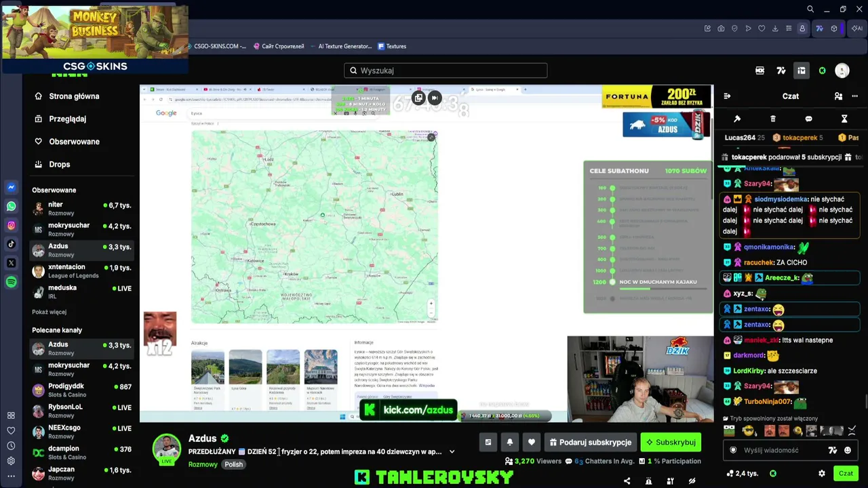Open X (Twitter) in the browser sidebar
The width and height of the screenshot is (868, 488).
coord(11,263)
